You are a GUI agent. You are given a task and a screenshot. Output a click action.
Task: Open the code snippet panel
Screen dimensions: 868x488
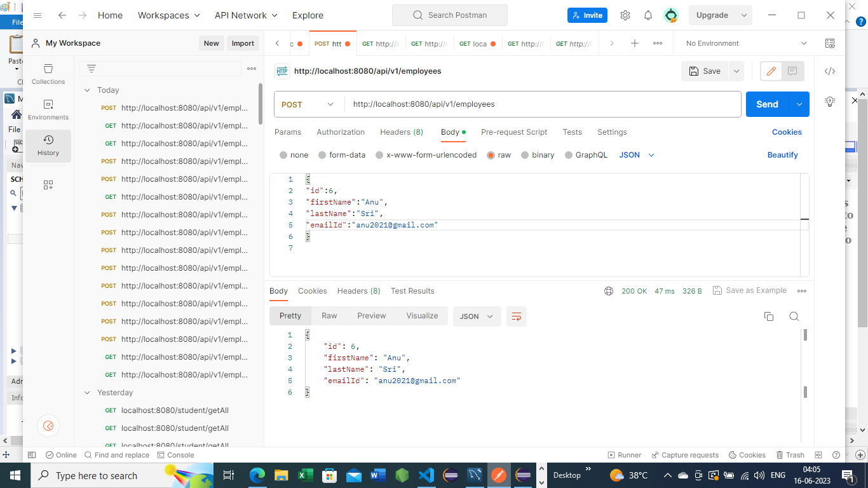[x=829, y=71]
